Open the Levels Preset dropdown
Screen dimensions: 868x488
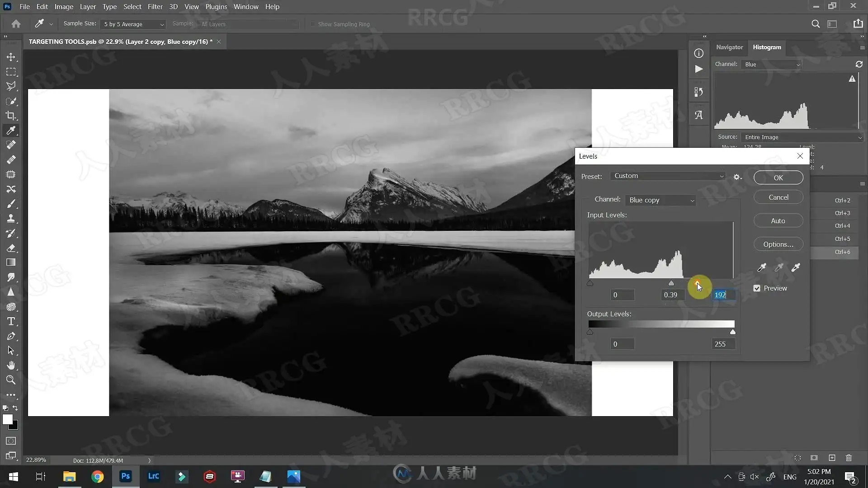[668, 176]
